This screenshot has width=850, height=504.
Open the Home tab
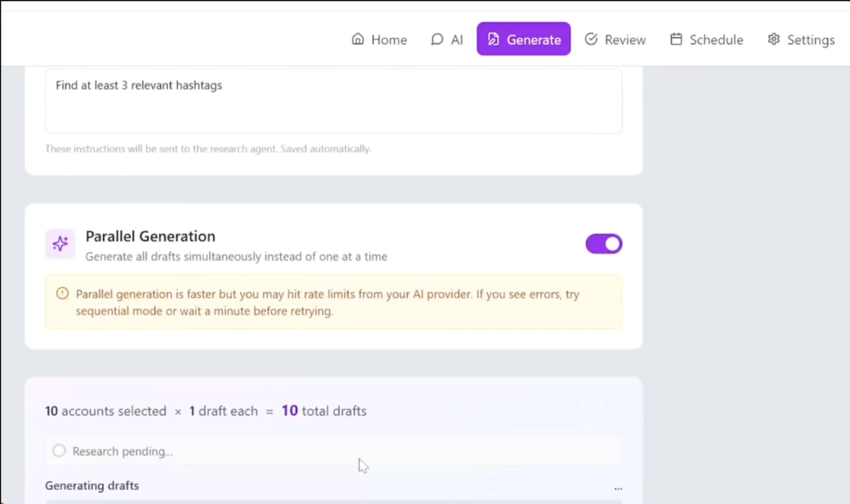tap(379, 39)
